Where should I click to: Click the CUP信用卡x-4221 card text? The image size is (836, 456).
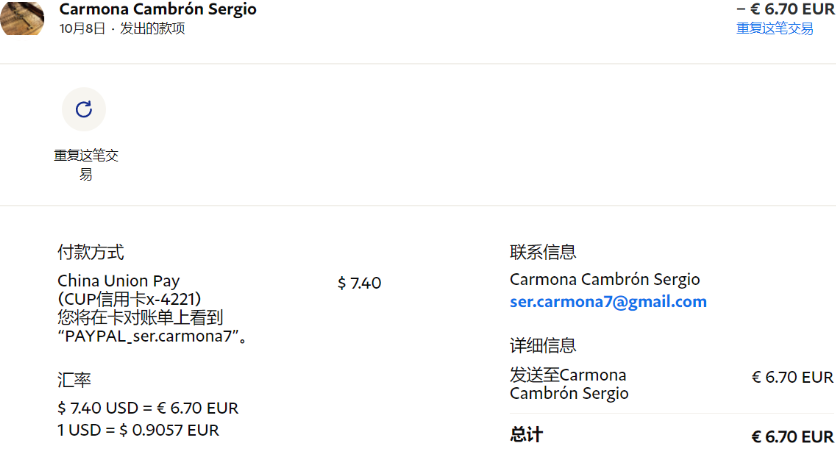click(x=129, y=299)
